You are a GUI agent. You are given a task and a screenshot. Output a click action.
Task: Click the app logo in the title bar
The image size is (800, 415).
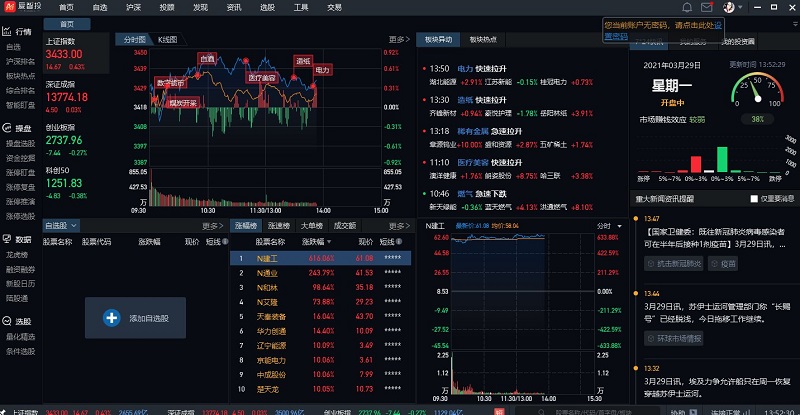(x=9, y=7)
